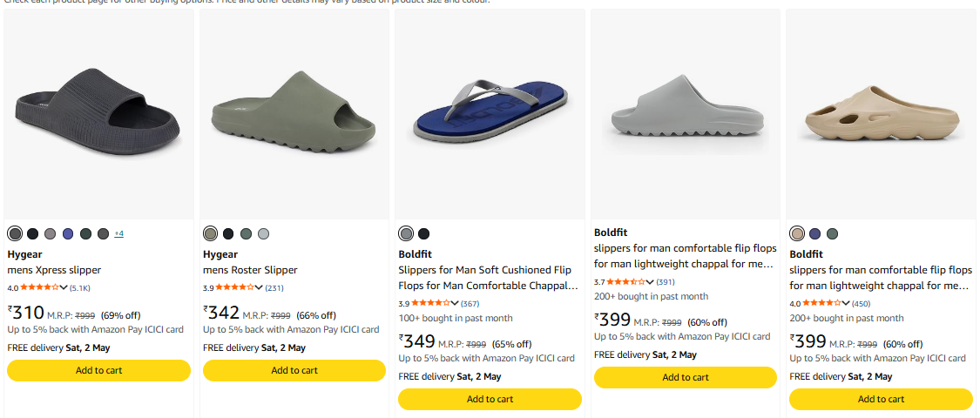Open the "mens Roster Slipper" product title
980x418 pixels.
[x=251, y=270]
